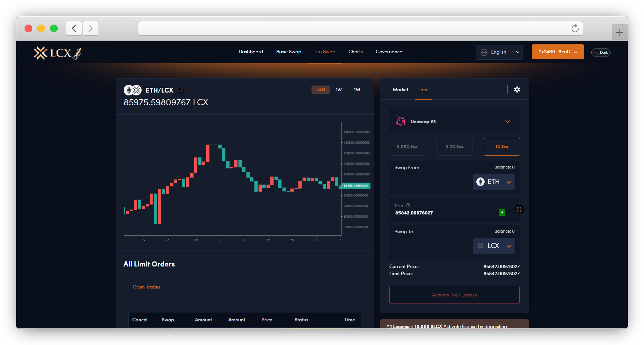Open wallet address 0x24B0...8EaD dropdown

coord(558,52)
